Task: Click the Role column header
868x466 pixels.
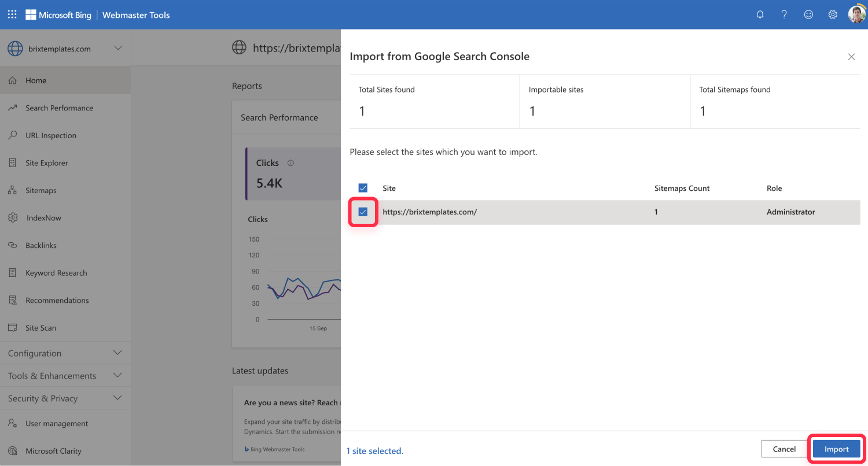Action: tap(774, 188)
